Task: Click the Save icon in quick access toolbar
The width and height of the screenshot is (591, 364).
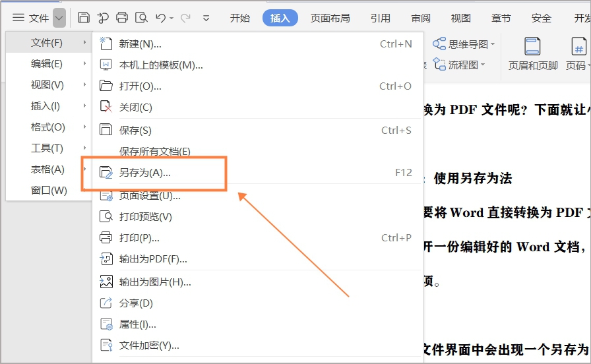Action: click(83, 18)
